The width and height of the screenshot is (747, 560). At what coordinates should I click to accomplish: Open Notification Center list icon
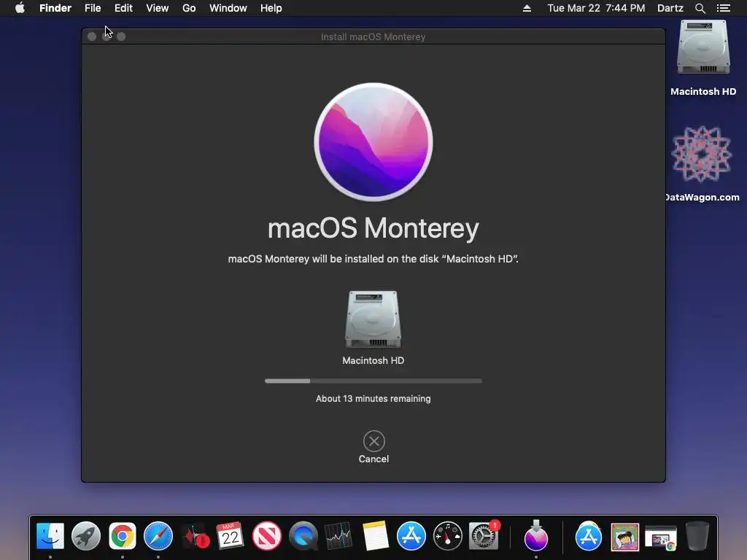click(x=724, y=8)
